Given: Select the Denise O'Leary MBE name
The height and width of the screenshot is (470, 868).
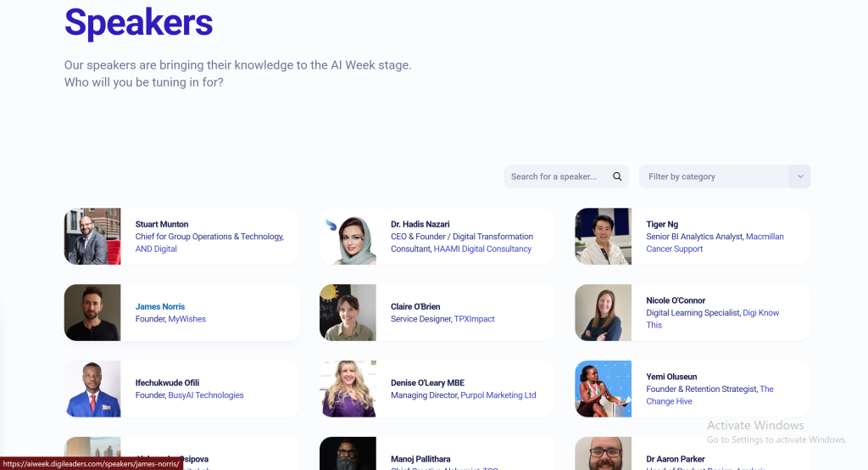Looking at the screenshot, I should pyautogui.click(x=427, y=383).
